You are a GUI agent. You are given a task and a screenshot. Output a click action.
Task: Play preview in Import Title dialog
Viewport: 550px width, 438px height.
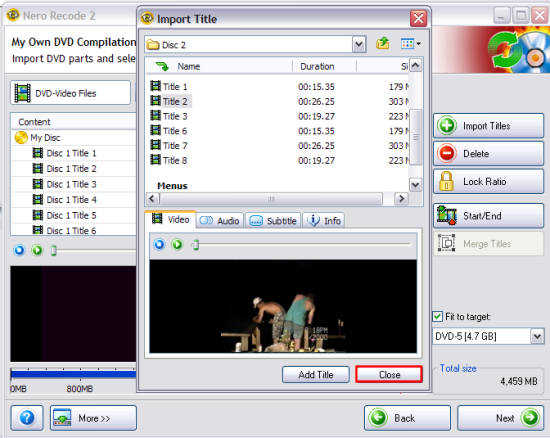click(177, 244)
